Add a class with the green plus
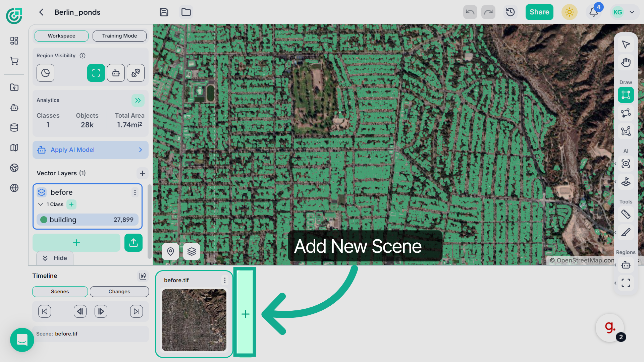Screen dimensions: 644x362 71,204
